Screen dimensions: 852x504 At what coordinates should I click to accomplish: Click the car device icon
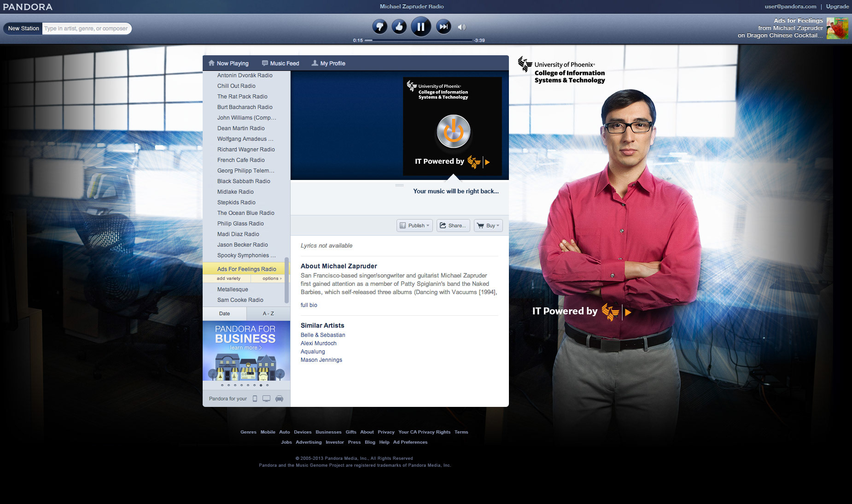click(x=279, y=399)
